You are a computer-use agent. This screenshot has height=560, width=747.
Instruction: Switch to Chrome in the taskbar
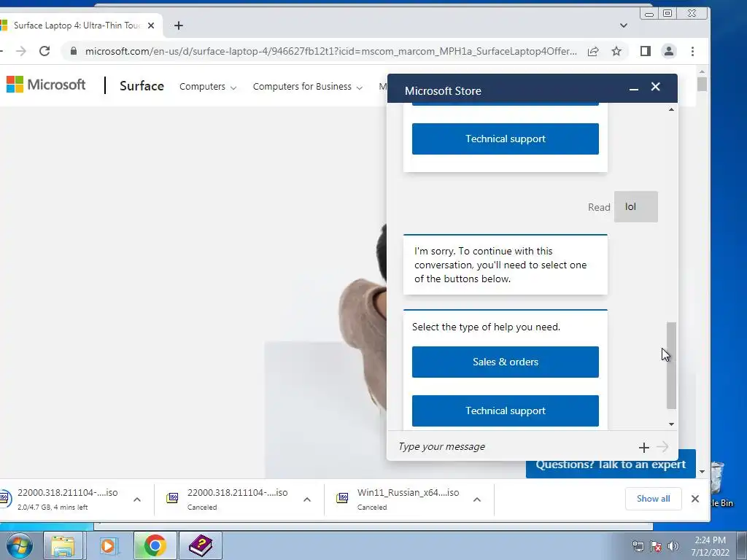pos(155,545)
